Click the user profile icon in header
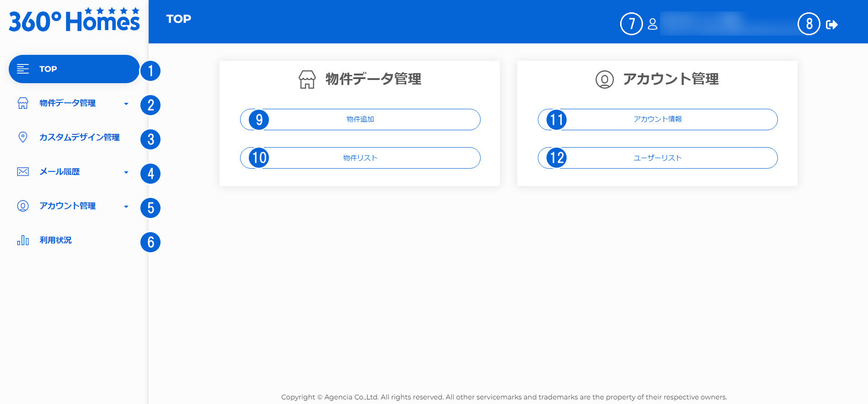 653,24
